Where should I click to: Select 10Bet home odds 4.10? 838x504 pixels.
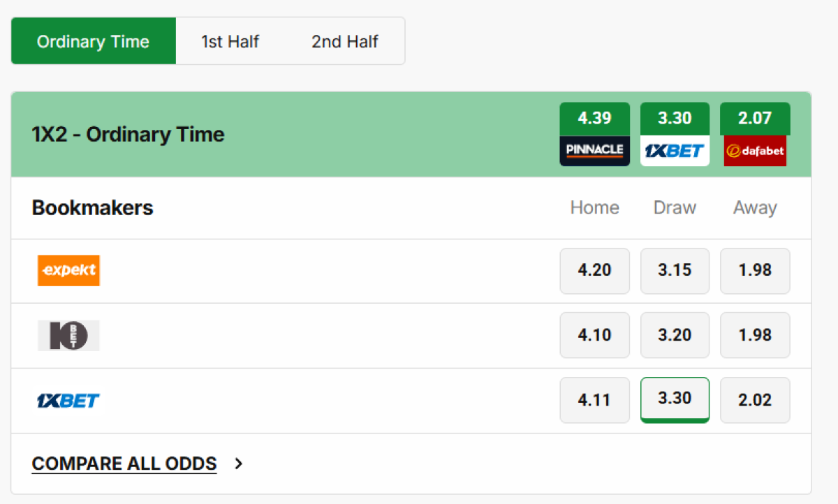pos(594,335)
